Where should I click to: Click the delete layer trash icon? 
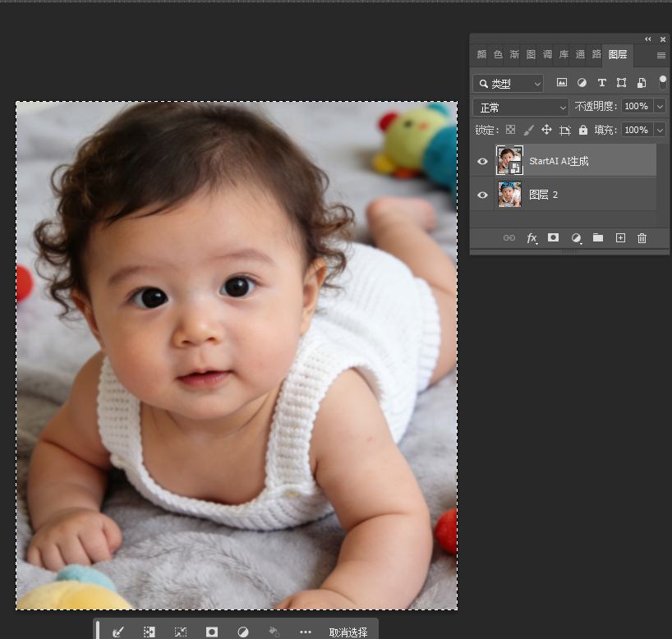pyautogui.click(x=642, y=237)
